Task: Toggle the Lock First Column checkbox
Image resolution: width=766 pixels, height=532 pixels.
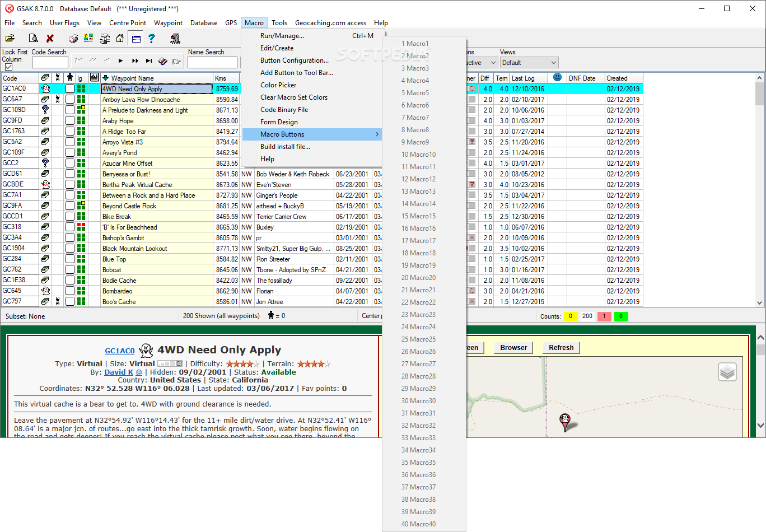Action: pos(8,67)
